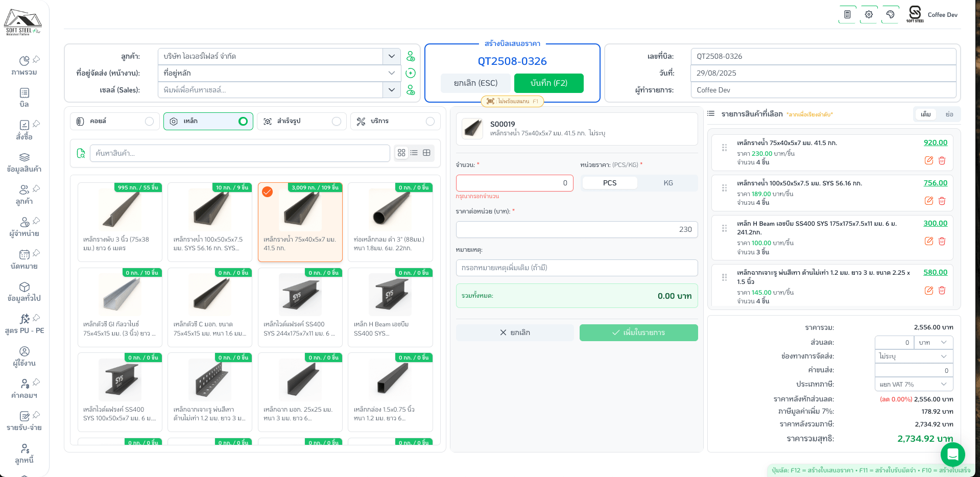This screenshot has height=477, width=980.
Task: Click ยกเลิก (ESC) button
Action: coord(476,83)
